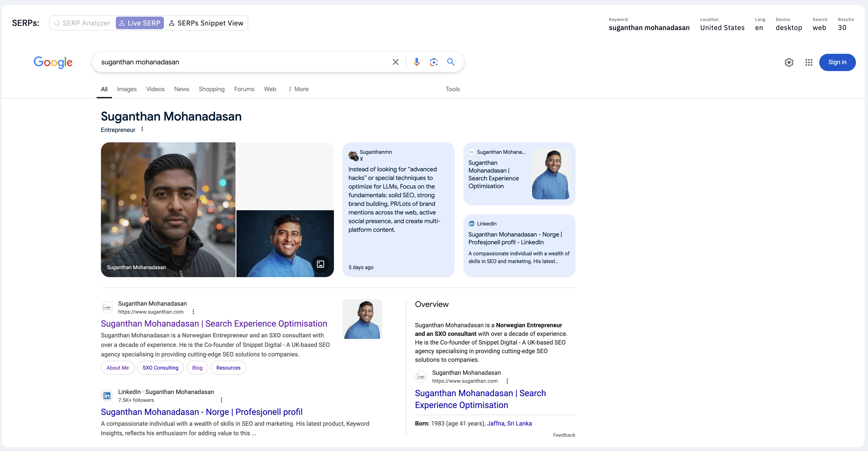Expand the More search filters menu
The height and width of the screenshot is (451, 868).
(x=299, y=89)
